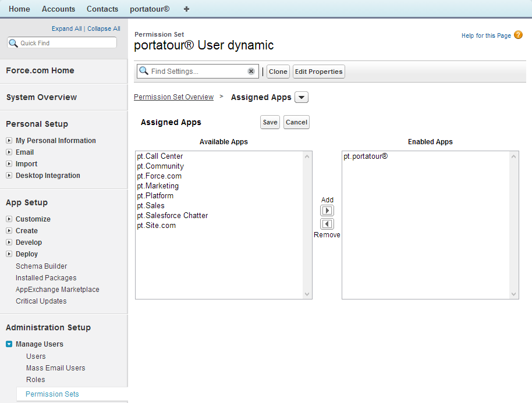532x403 pixels.
Task: Collapse the Manage Users section
Action: [9, 344]
